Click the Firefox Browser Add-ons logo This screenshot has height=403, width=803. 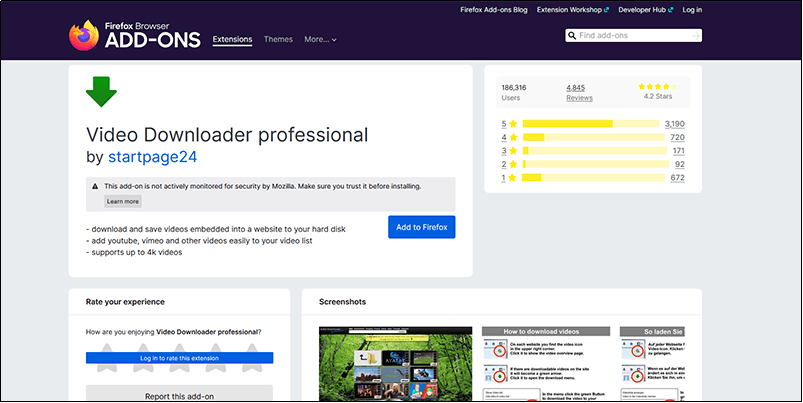(x=135, y=35)
